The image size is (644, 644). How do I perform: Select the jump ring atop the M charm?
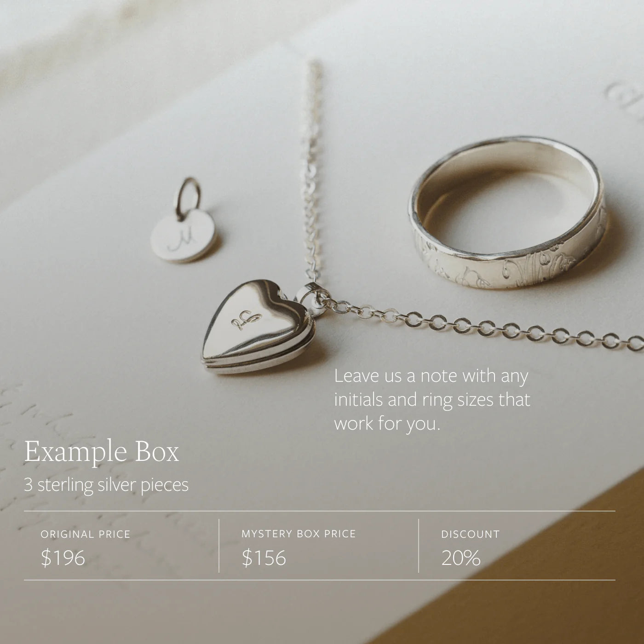(x=189, y=195)
